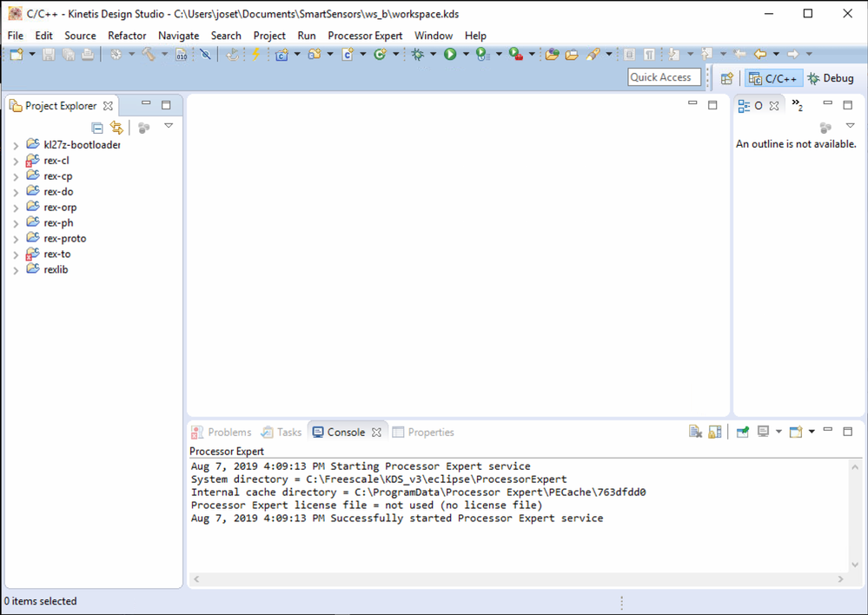Toggle Scroll Lock in Console
The image size is (868, 615).
click(x=715, y=432)
